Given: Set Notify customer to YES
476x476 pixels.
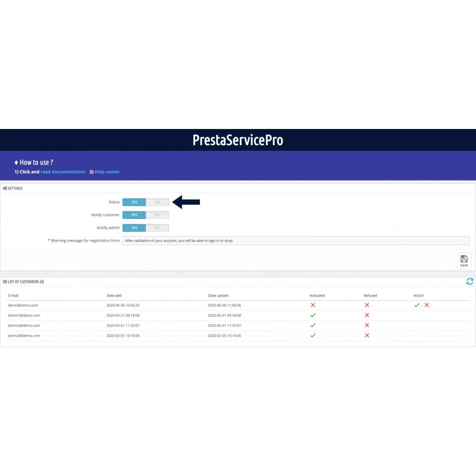Looking at the screenshot, I should [x=134, y=215].
